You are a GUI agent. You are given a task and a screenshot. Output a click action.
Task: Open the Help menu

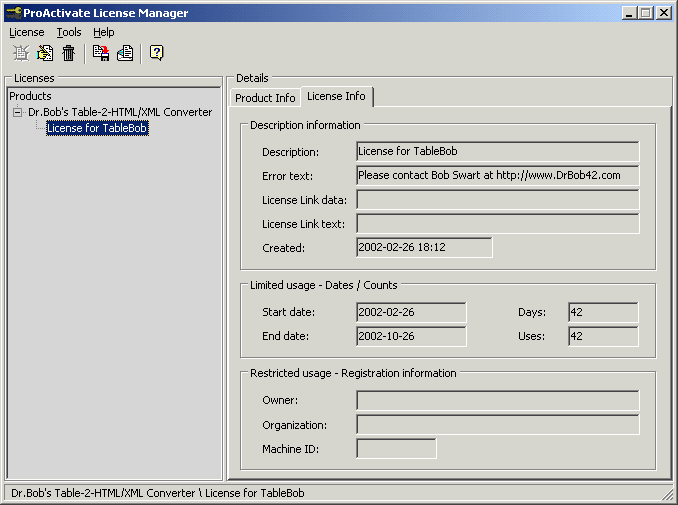(104, 32)
